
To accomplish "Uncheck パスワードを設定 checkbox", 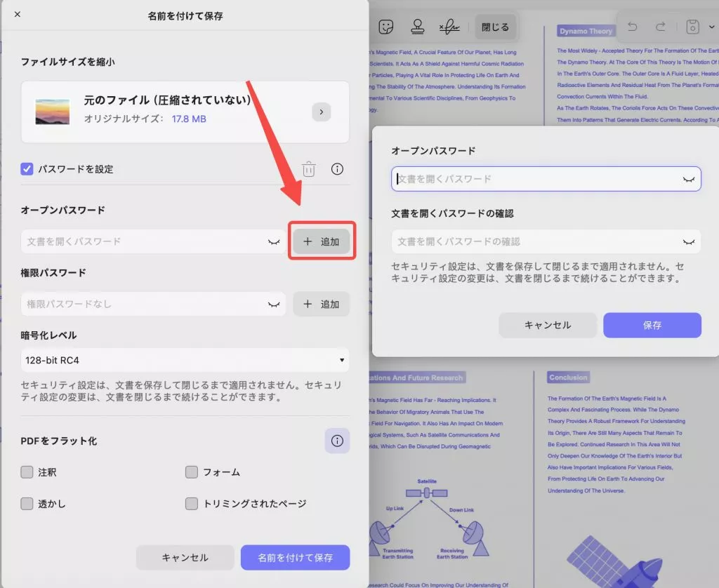I will tap(27, 168).
